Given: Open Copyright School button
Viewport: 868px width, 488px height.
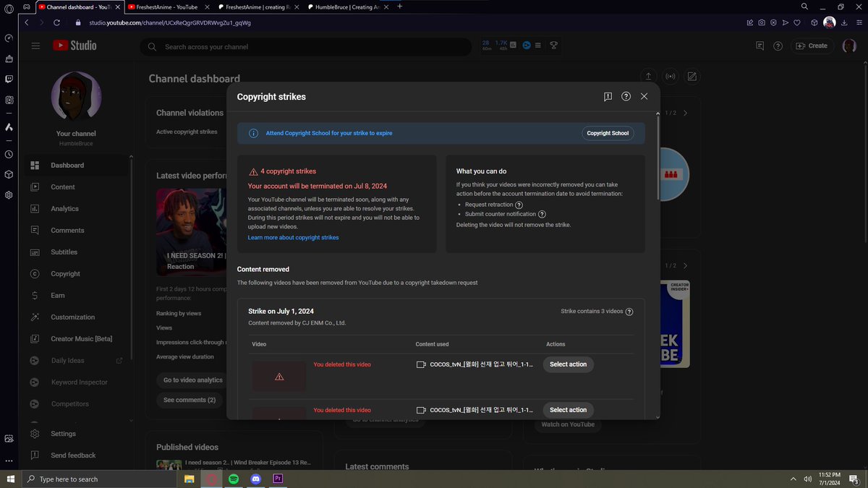Looking at the screenshot, I should coord(608,133).
